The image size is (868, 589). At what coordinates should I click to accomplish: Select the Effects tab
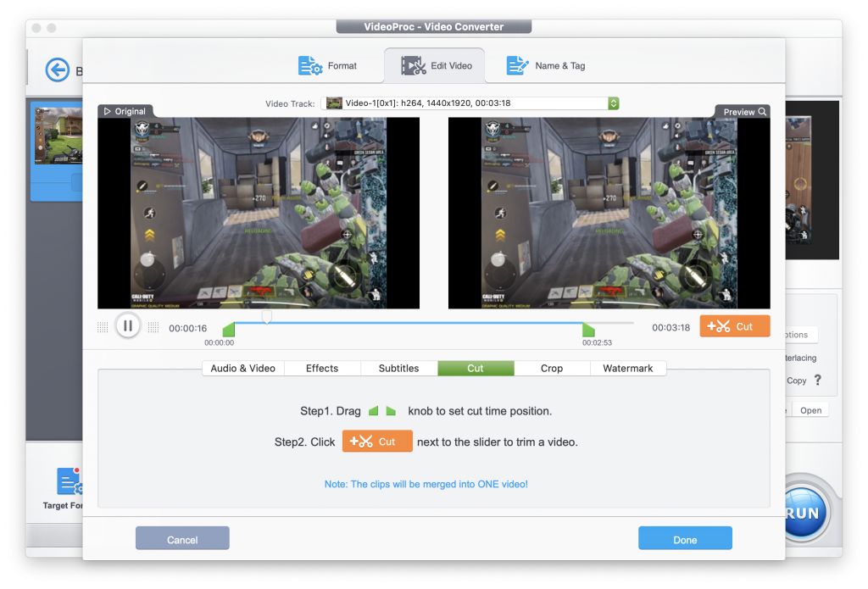[322, 368]
